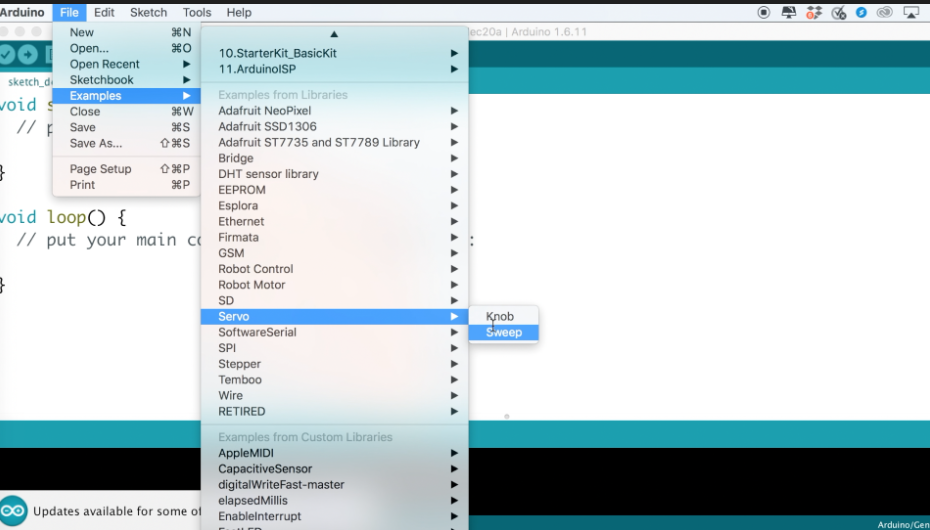Viewport: 930px width, 530px height.
Task: Expand the DHT sensor library examples
Action: (335, 174)
